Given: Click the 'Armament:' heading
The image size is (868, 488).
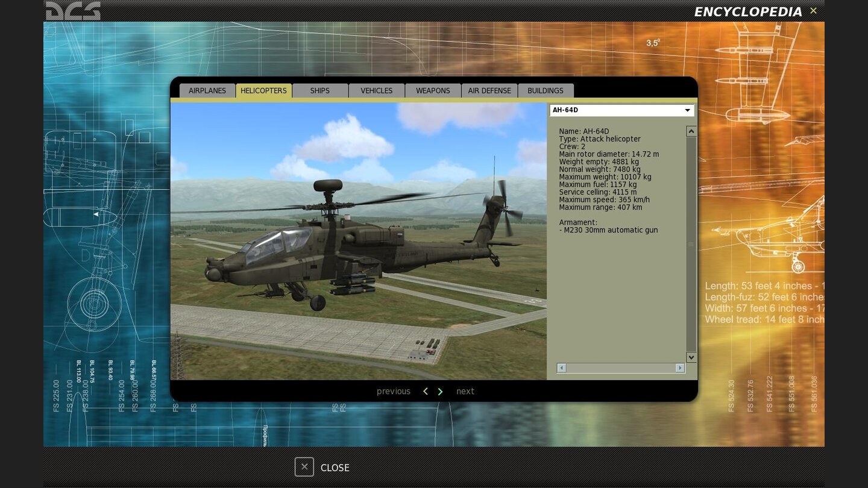Looking at the screenshot, I should tap(578, 223).
